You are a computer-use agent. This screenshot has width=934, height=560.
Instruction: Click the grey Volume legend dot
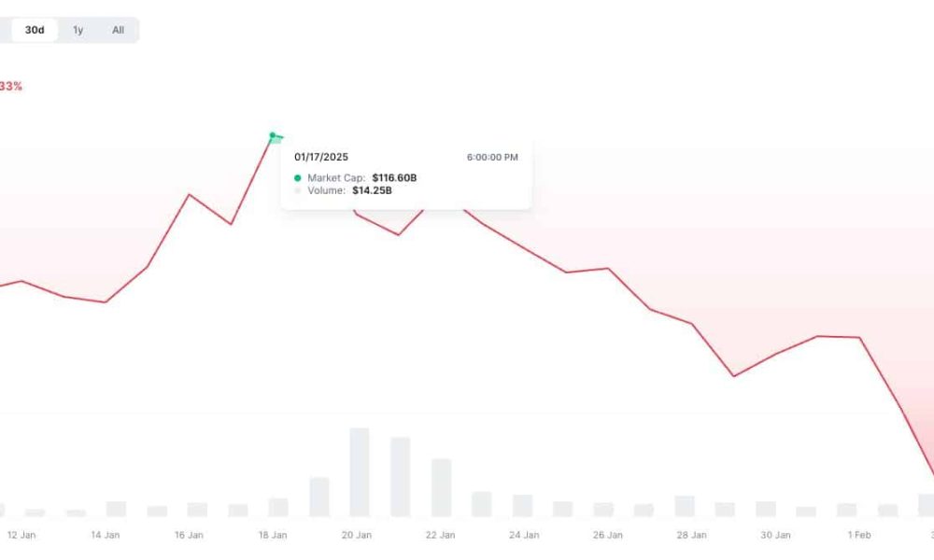[298, 190]
